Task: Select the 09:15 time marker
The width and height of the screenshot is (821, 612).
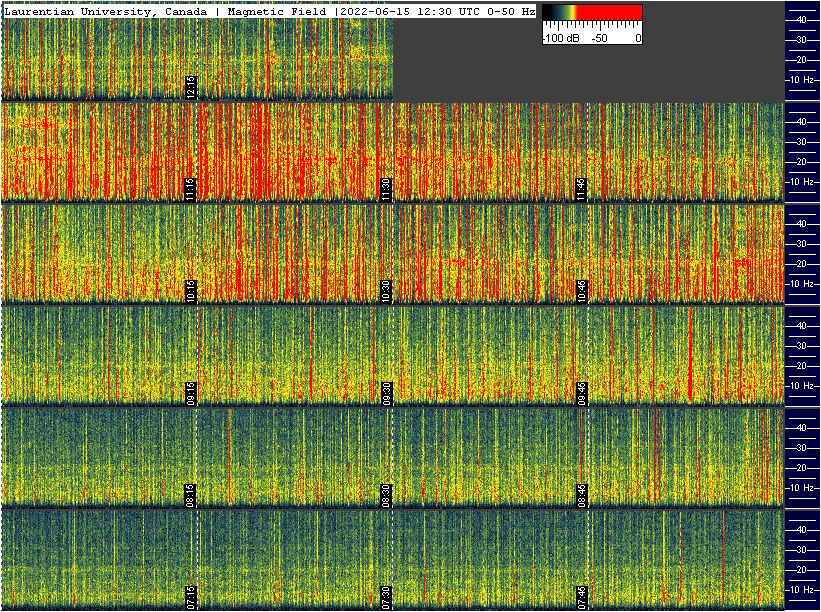Action: [191, 393]
